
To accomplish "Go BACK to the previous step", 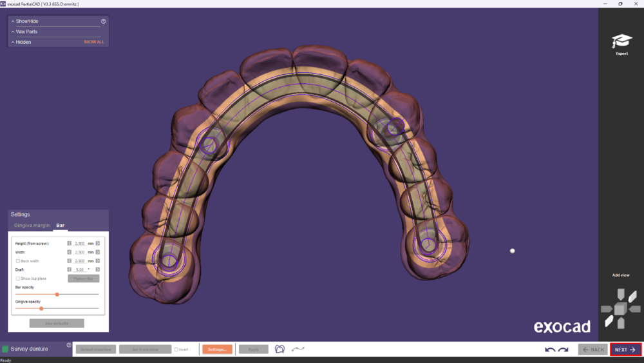I will tap(593, 349).
